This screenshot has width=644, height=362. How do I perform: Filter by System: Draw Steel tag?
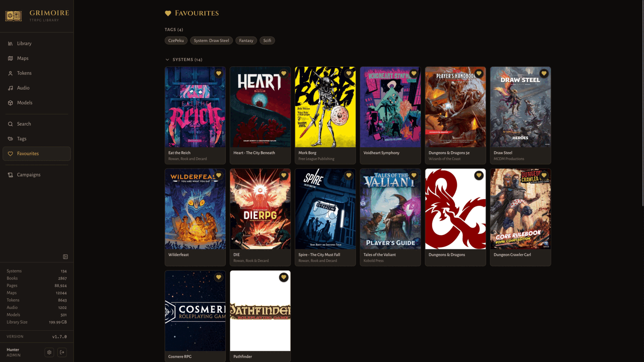click(211, 41)
